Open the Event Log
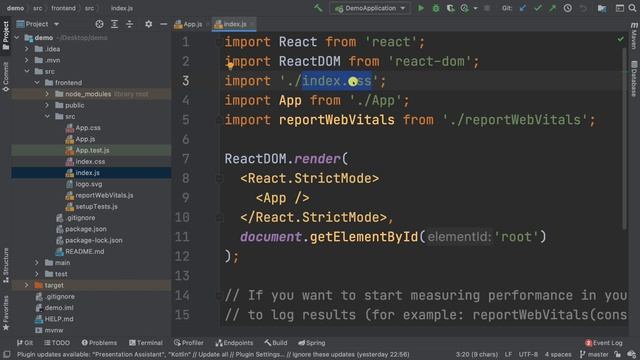 [x=604, y=343]
